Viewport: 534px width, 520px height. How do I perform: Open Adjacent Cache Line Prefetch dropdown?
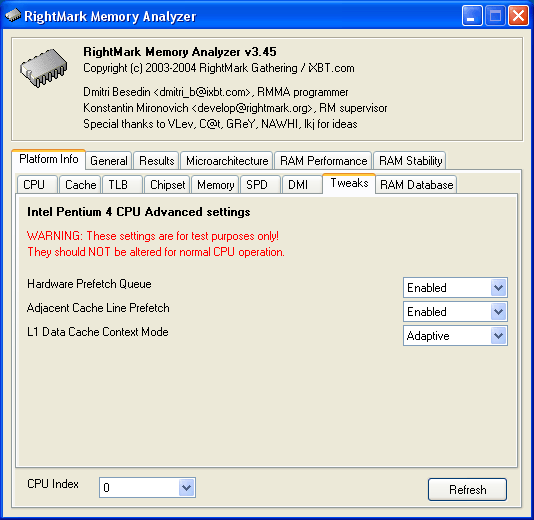tap(455, 312)
